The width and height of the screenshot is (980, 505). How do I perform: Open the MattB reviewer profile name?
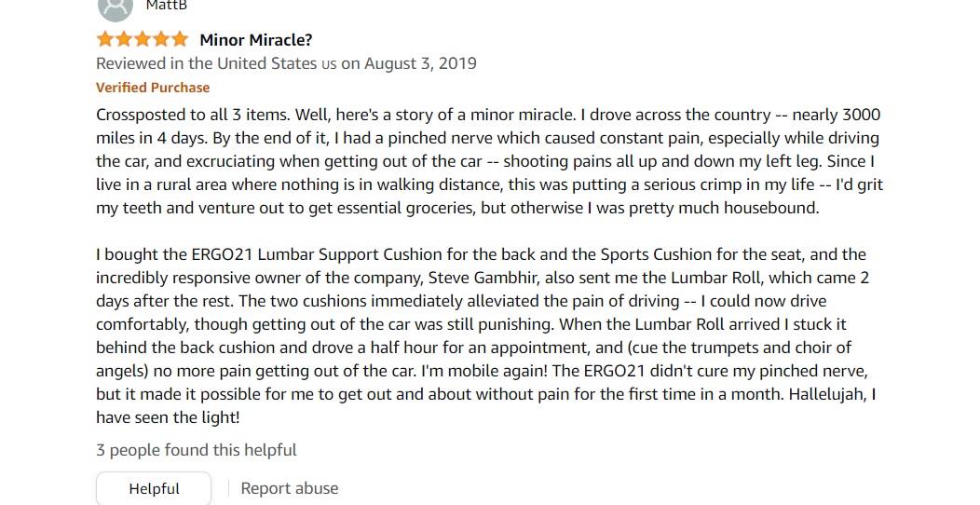[x=166, y=6]
